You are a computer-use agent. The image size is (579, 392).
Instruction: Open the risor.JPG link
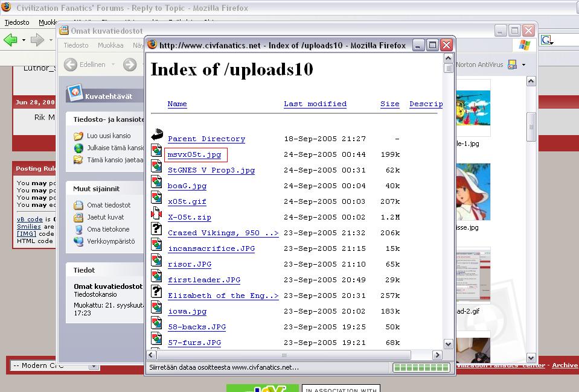(x=190, y=264)
